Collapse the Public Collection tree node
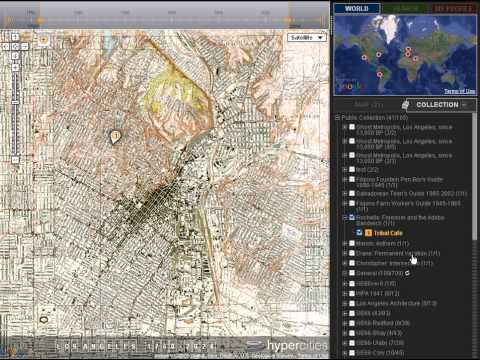 click(x=337, y=117)
